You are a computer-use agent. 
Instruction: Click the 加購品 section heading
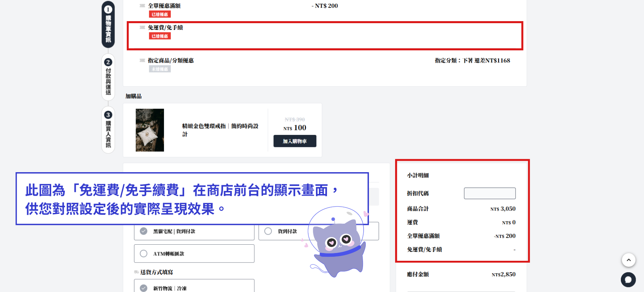(133, 96)
